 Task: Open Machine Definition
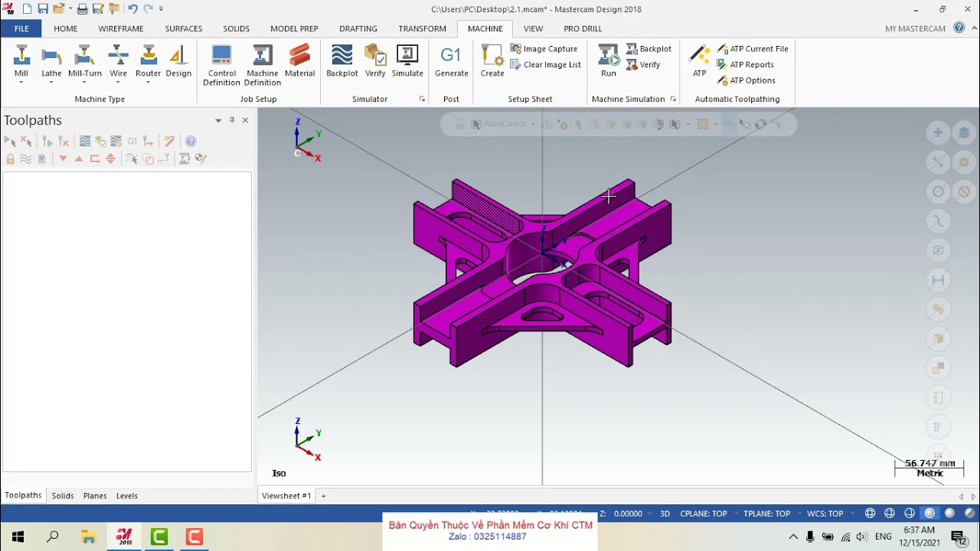[x=263, y=65]
